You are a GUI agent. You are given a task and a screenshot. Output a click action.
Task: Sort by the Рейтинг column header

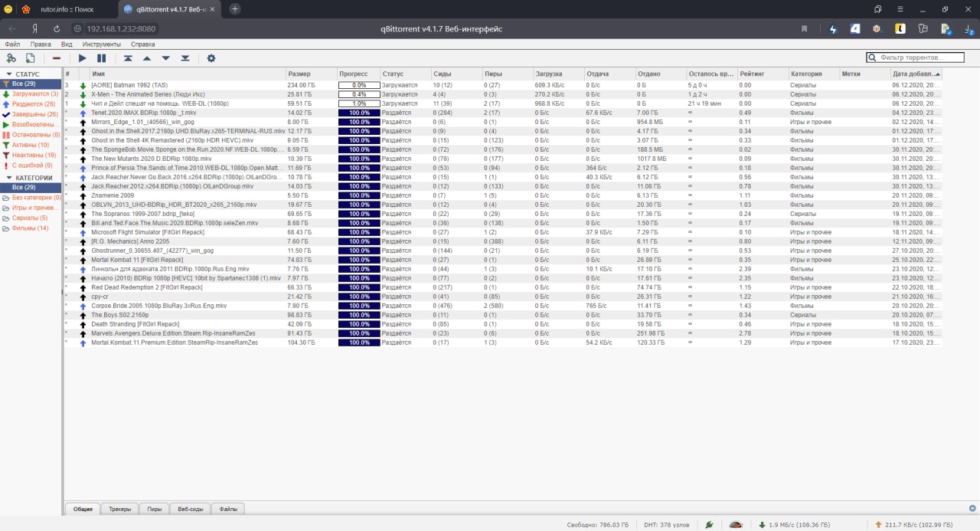tap(763, 74)
